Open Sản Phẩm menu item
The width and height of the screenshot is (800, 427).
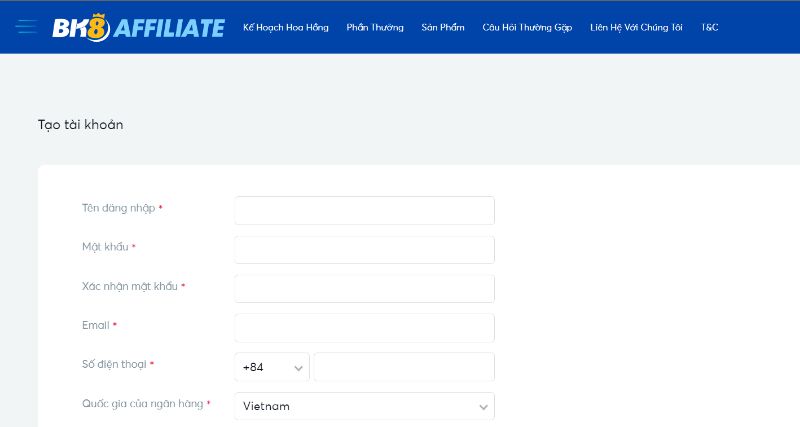[x=443, y=28]
